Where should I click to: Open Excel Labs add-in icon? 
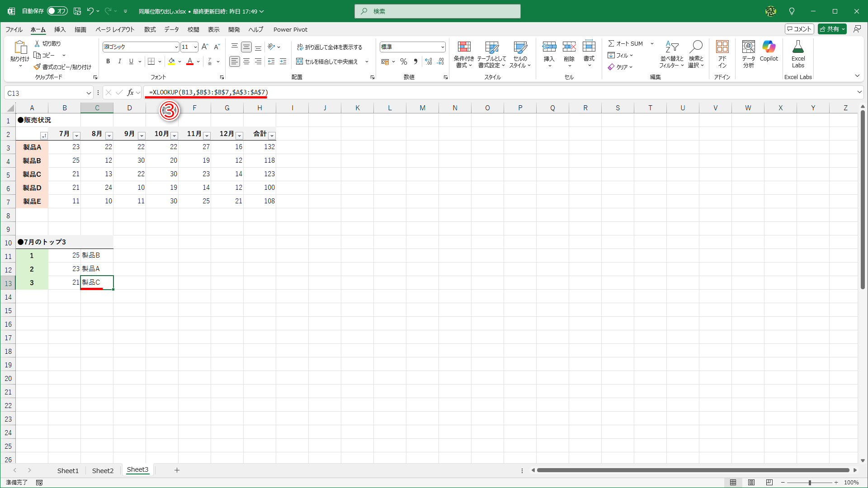pyautogui.click(x=798, y=47)
